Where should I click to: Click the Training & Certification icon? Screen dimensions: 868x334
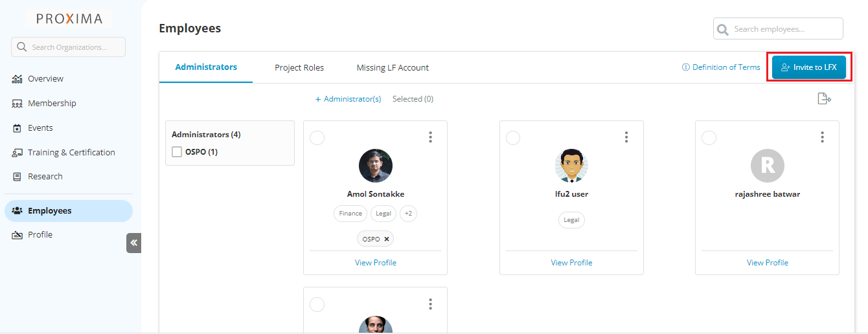click(x=17, y=153)
